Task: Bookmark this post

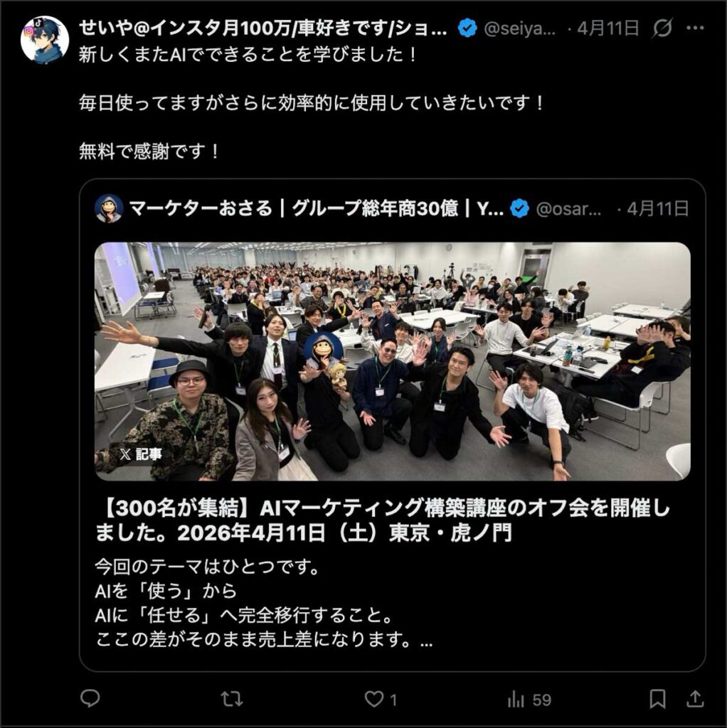Action: click(657, 699)
